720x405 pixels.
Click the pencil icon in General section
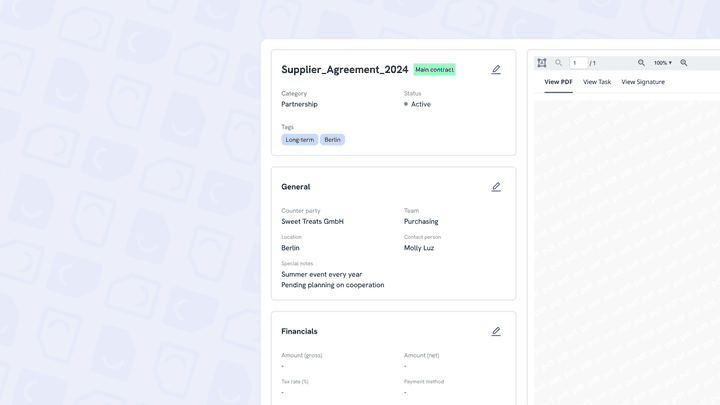pyautogui.click(x=496, y=187)
